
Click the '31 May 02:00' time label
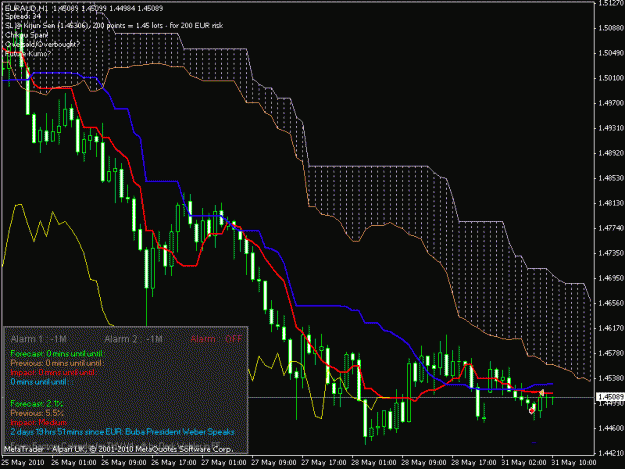point(524,463)
